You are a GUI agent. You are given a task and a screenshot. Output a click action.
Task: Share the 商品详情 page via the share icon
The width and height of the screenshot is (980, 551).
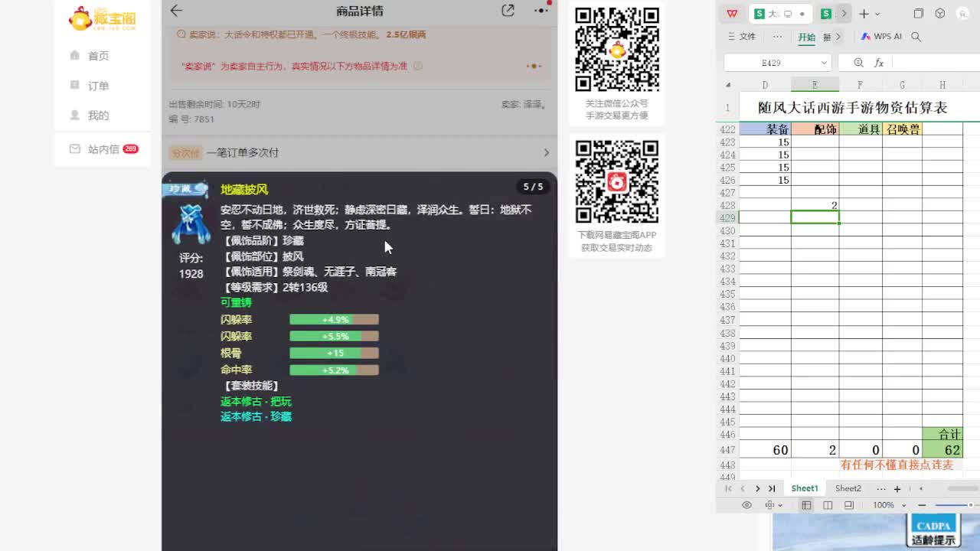(x=508, y=11)
